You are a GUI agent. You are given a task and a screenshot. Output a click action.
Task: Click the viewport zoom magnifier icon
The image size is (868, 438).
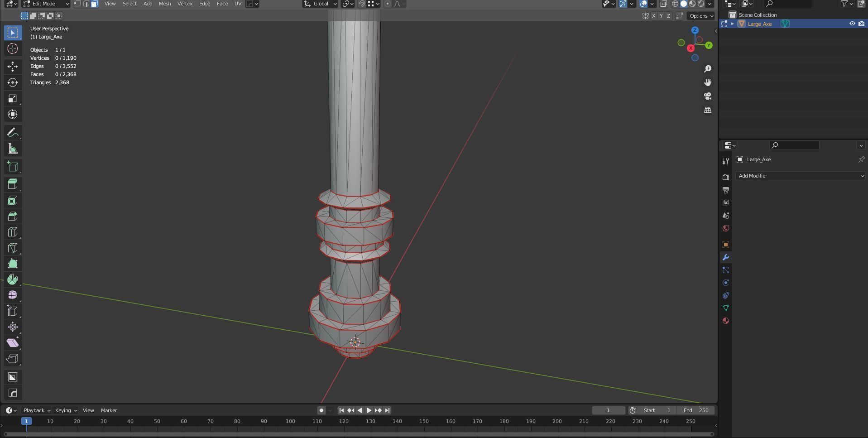(708, 69)
